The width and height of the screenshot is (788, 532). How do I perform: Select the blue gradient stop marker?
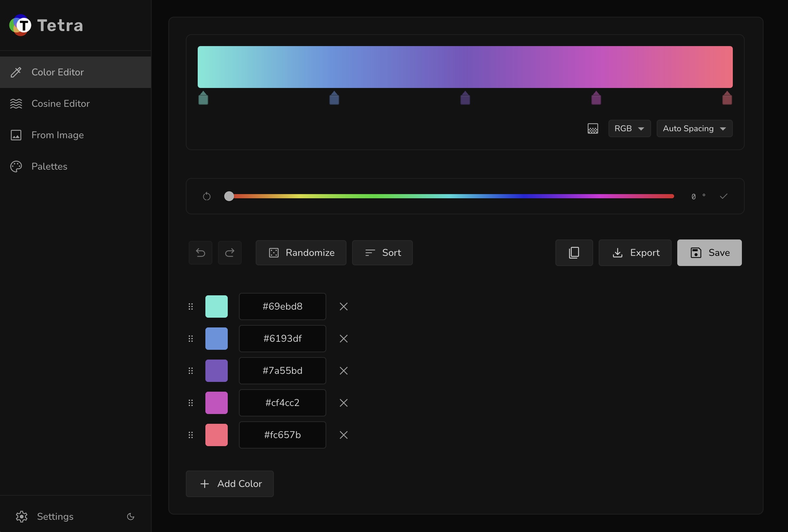pyautogui.click(x=334, y=98)
